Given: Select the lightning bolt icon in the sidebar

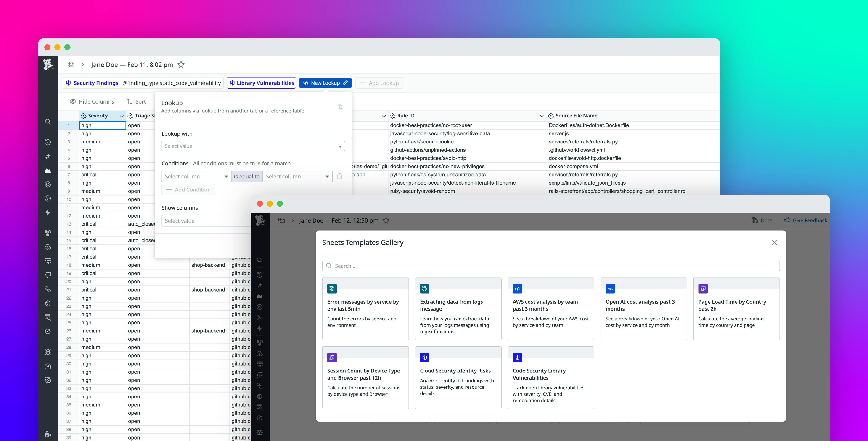Looking at the screenshot, I should click(x=48, y=213).
